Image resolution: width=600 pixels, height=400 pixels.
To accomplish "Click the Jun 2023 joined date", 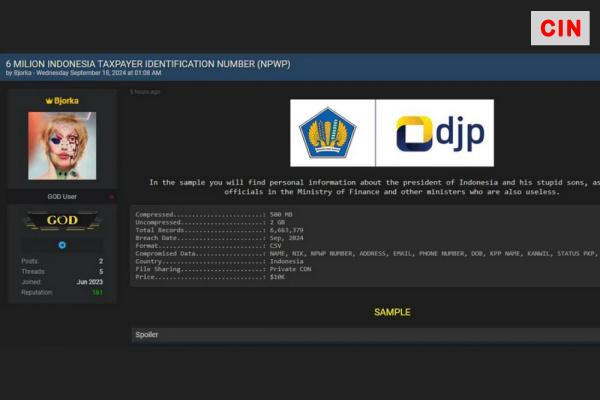I will point(90,282).
